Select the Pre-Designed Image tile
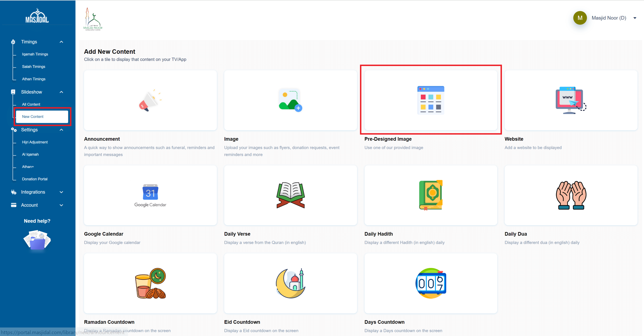The image size is (644, 336). (x=431, y=100)
